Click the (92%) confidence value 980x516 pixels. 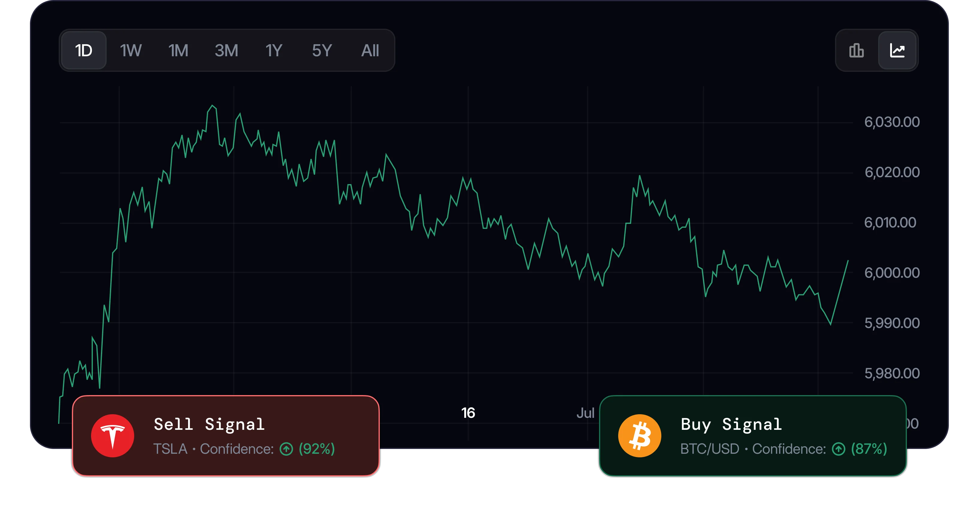(317, 449)
